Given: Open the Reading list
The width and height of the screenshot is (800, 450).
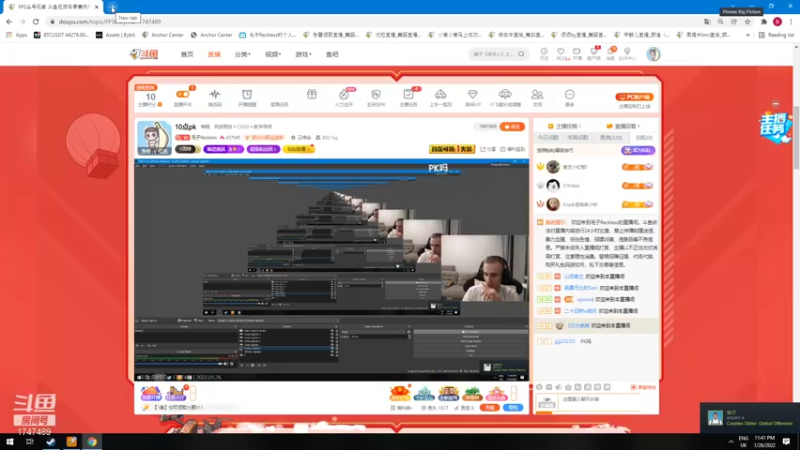Looking at the screenshot, I should pyautogui.click(x=776, y=35).
